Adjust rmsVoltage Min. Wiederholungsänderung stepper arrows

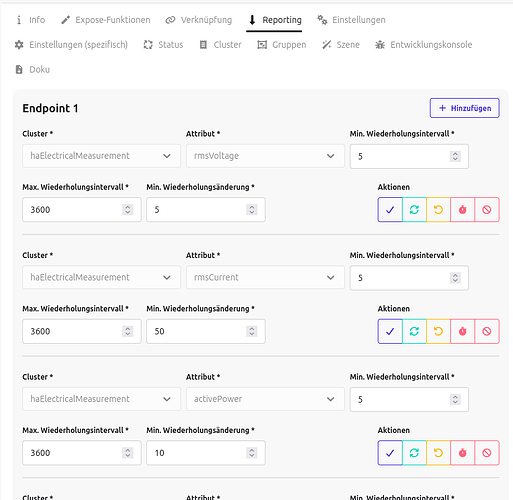[x=252, y=210]
